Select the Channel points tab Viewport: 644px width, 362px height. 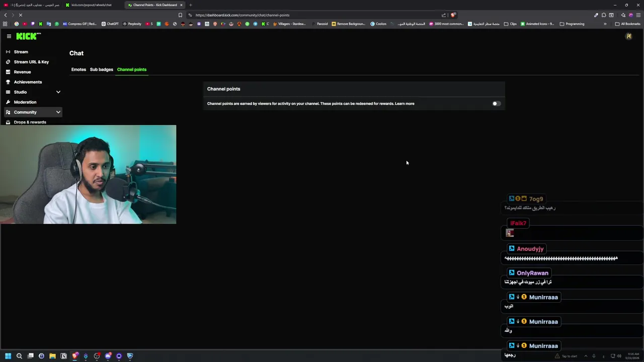[132, 69]
